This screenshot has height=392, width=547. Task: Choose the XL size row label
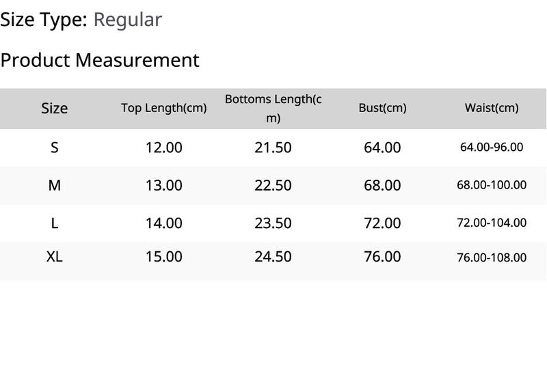click(x=55, y=257)
